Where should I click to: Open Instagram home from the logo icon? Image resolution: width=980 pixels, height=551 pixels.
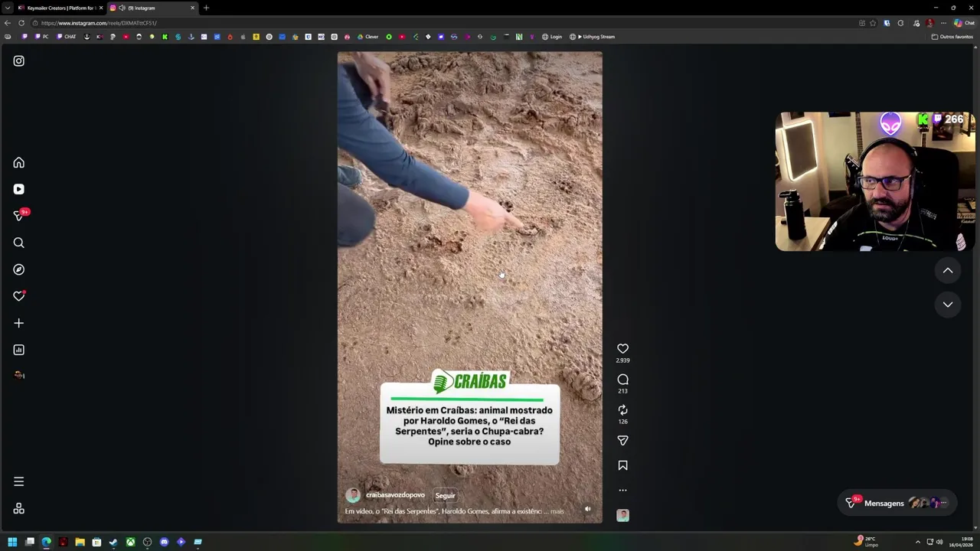(18, 61)
